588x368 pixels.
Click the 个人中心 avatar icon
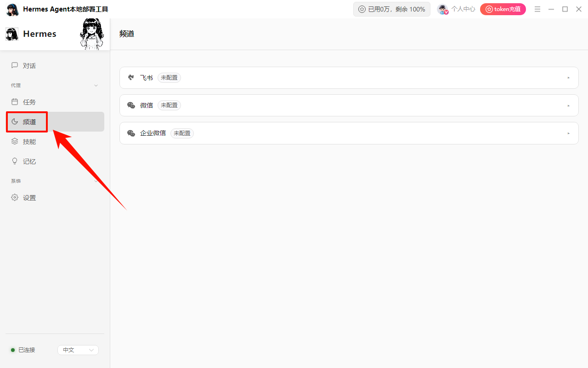[x=442, y=9]
